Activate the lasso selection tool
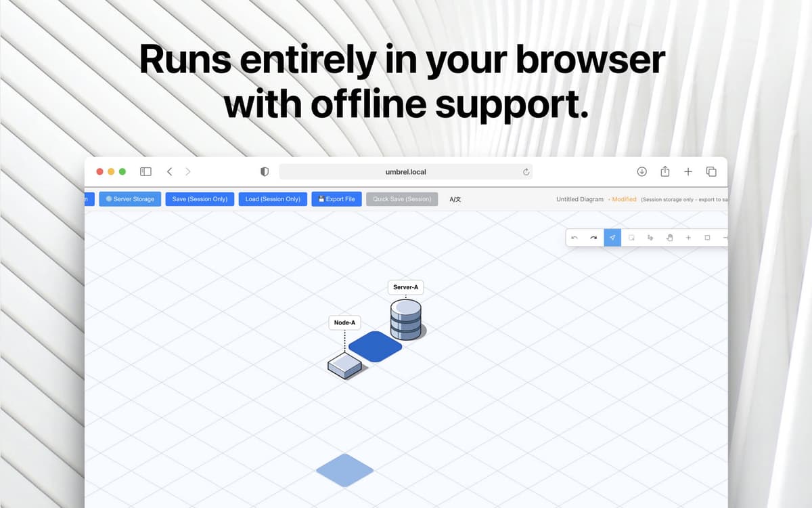Image resolution: width=812 pixels, height=508 pixels. coord(650,237)
